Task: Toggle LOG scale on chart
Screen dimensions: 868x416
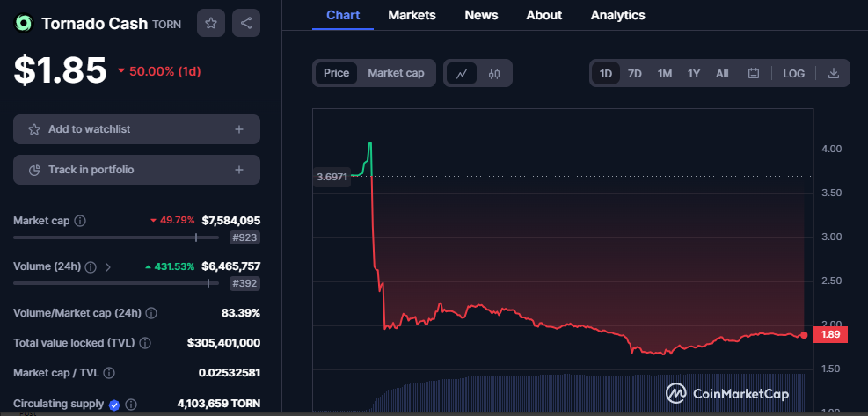Action: click(x=794, y=73)
